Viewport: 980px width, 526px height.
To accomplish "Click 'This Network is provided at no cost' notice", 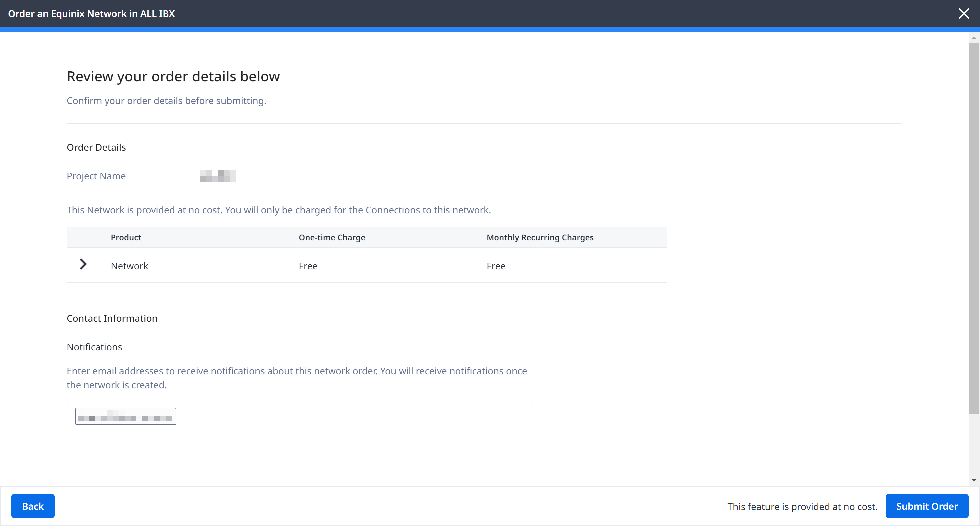I will 279,210.
